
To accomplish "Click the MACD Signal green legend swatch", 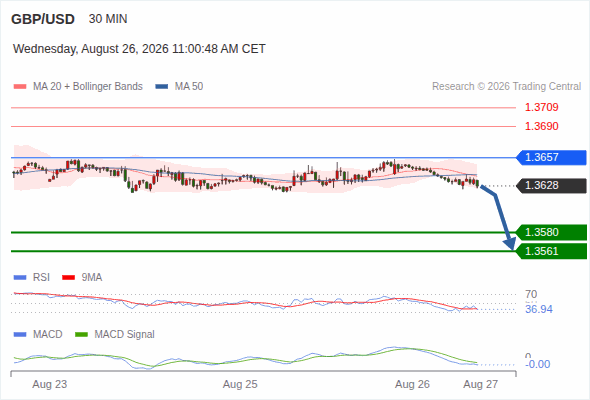I will (81, 335).
